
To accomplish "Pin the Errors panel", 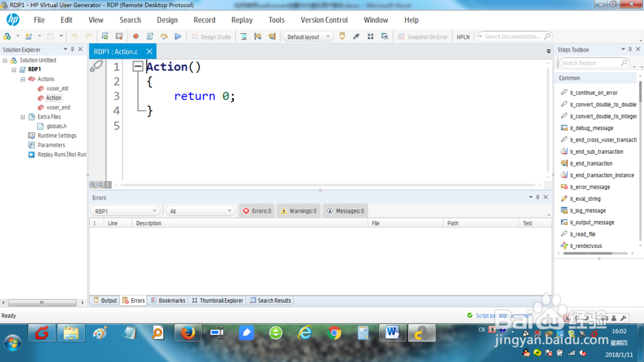I will tap(538, 197).
